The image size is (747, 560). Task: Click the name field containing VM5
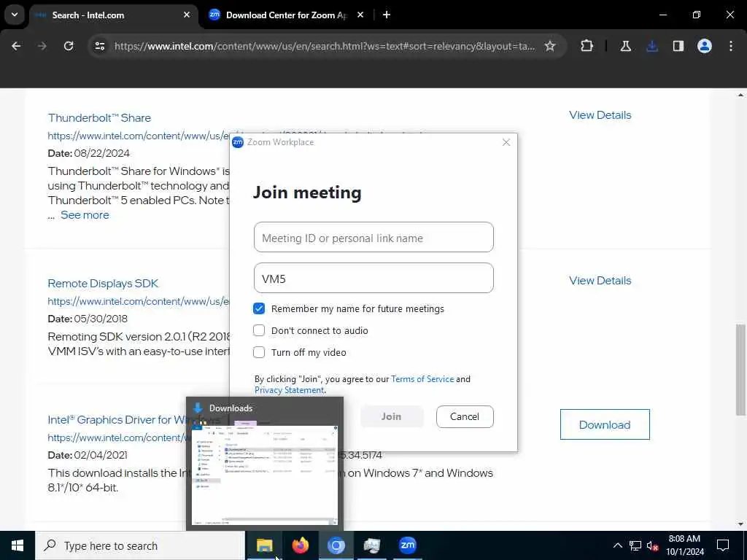pyautogui.click(x=373, y=278)
